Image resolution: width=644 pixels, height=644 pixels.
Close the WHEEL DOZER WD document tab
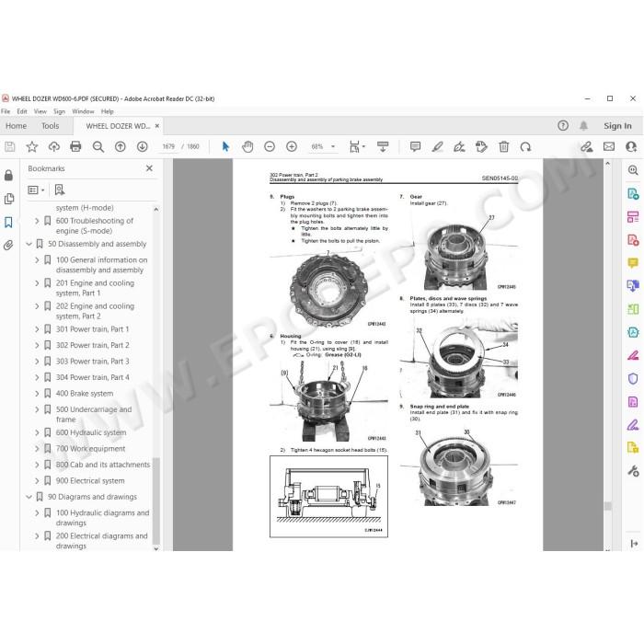pyautogui.click(x=157, y=126)
